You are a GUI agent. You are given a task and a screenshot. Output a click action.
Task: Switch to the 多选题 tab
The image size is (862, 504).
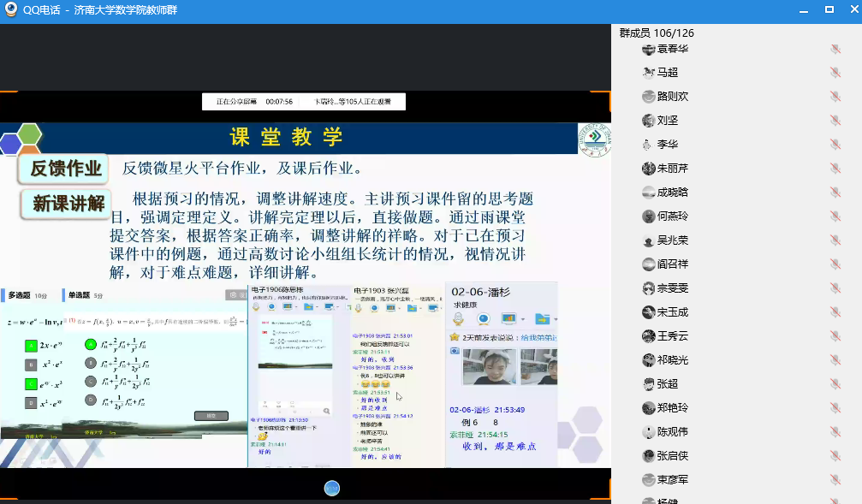coord(21,295)
